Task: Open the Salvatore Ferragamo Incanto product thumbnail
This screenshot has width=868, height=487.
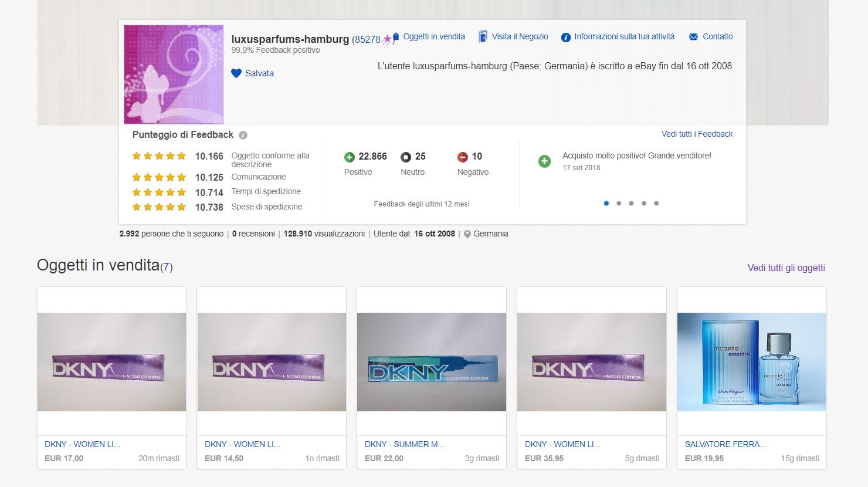Action: 751,361
